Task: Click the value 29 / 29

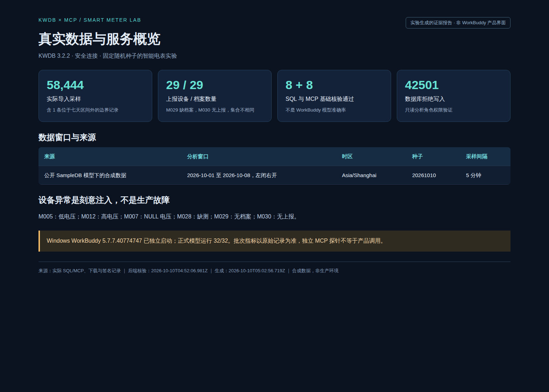Action: [184, 85]
